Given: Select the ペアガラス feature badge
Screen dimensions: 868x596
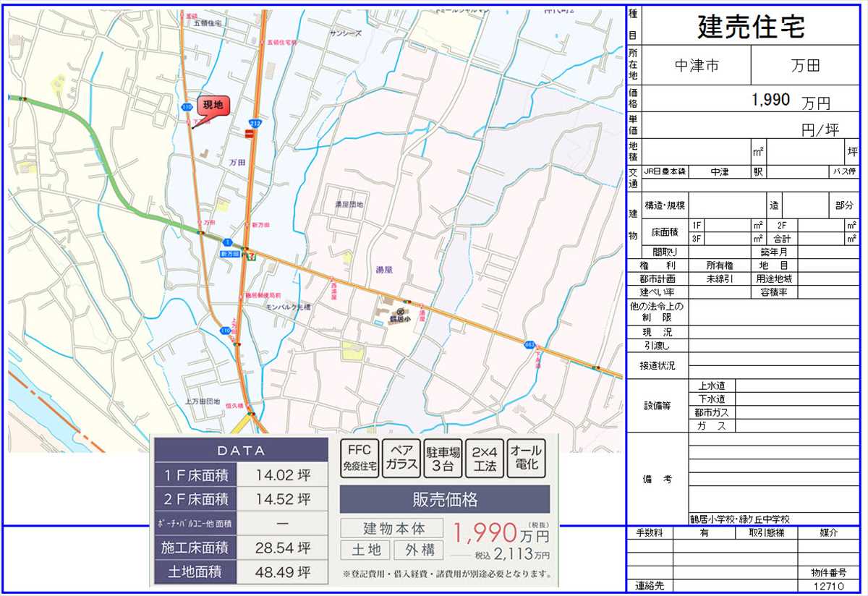Looking at the screenshot, I should pos(401,458).
